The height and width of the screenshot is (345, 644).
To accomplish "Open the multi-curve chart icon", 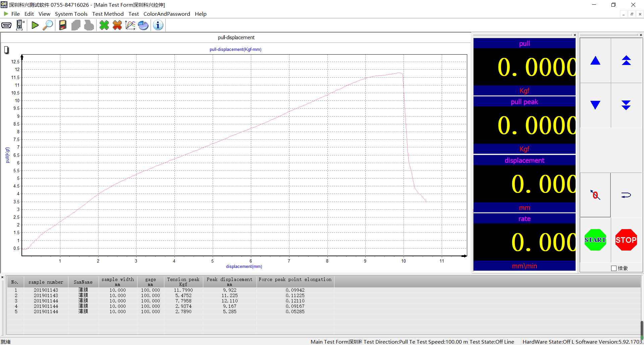I will 130,25.
